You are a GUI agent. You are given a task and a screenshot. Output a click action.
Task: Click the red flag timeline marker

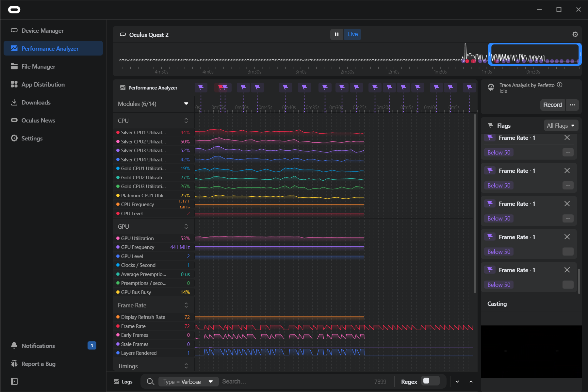tap(220, 87)
